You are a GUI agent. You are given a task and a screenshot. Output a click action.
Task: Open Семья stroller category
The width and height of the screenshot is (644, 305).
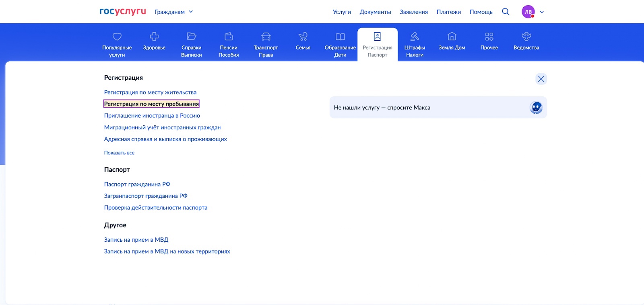303,41
